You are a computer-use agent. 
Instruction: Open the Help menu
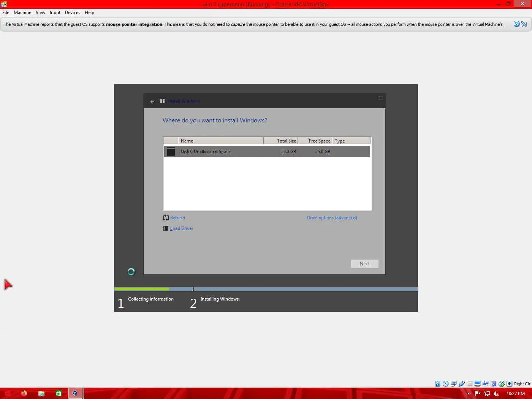89,13
